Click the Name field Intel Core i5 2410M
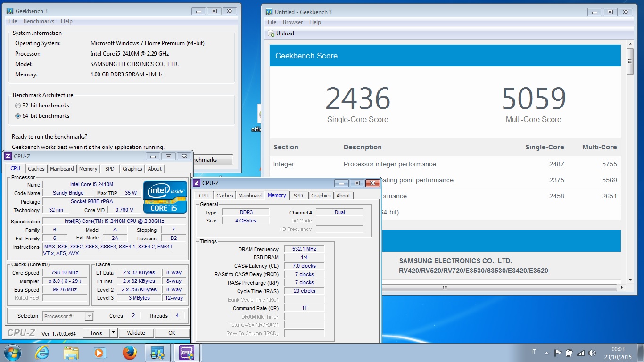The width and height of the screenshot is (644, 362). click(x=91, y=184)
